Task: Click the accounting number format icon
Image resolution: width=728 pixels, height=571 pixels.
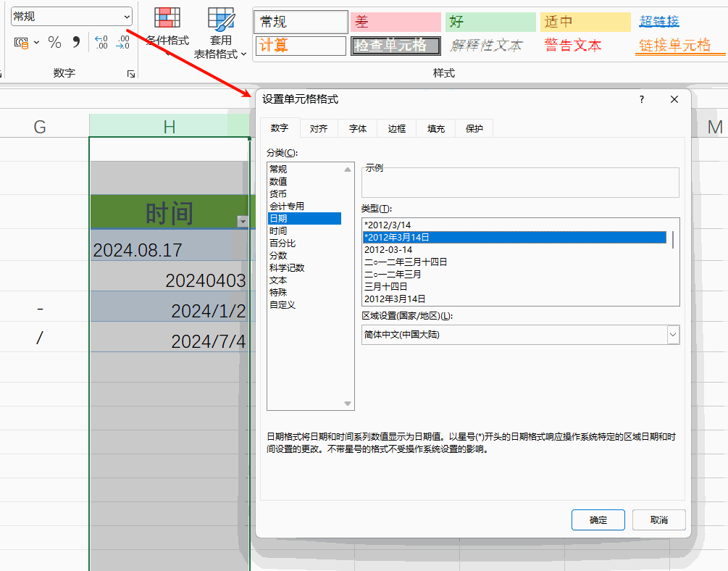Action: pyautogui.click(x=22, y=43)
